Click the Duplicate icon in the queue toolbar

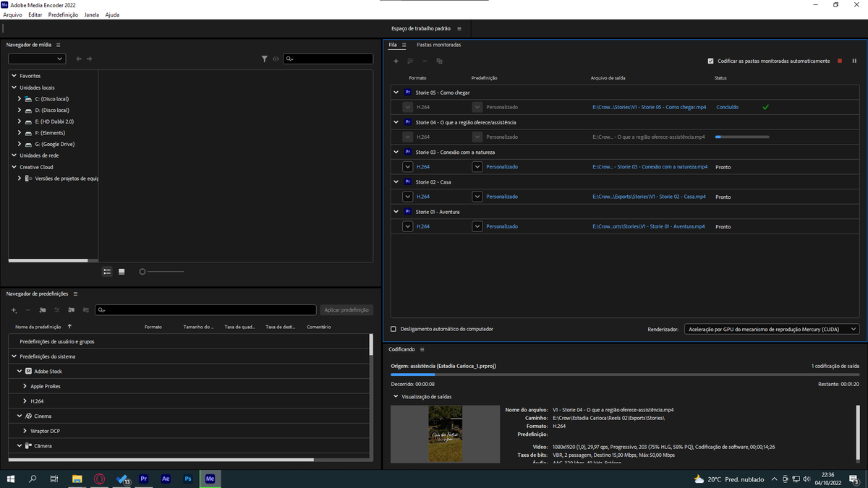tap(439, 61)
